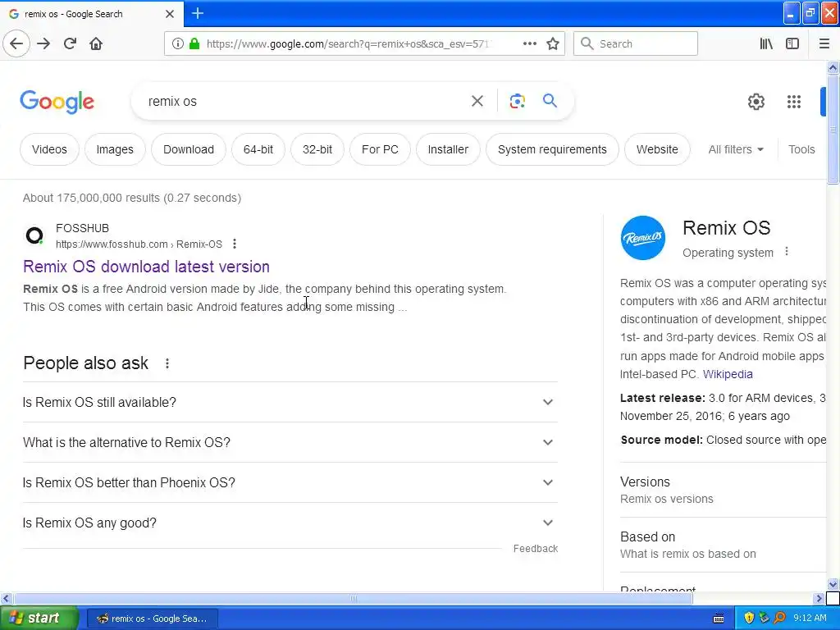This screenshot has height=630, width=840.
Task: Clear the Google search query with X
Action: point(477,101)
